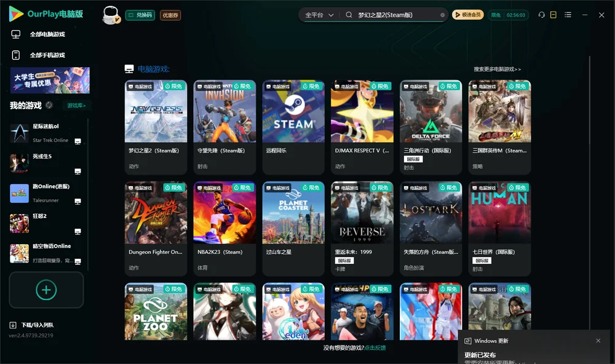Open 失落的方舟 Lost Ark card
615x364 pixels.
(430, 229)
